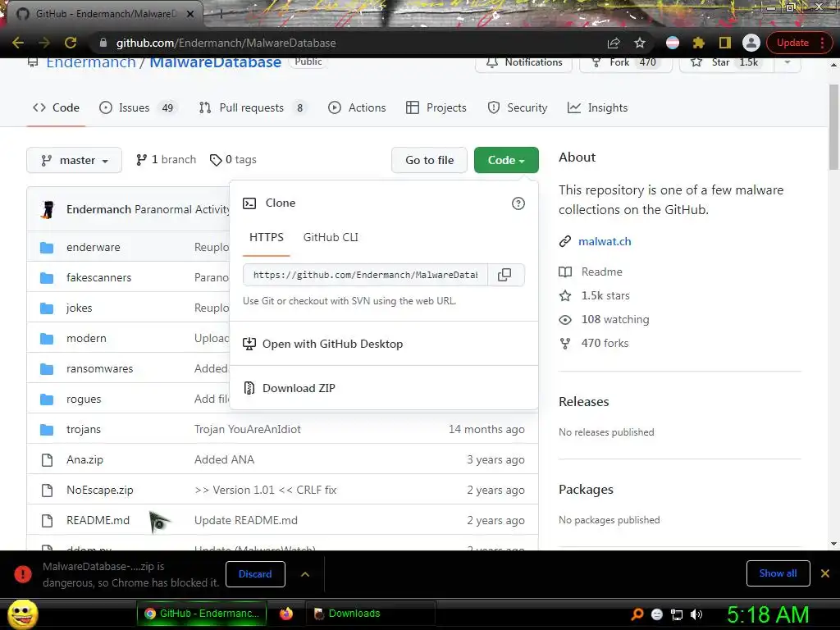Click the Ana.zip file icon
The height and width of the screenshot is (630, 840).
(47, 460)
